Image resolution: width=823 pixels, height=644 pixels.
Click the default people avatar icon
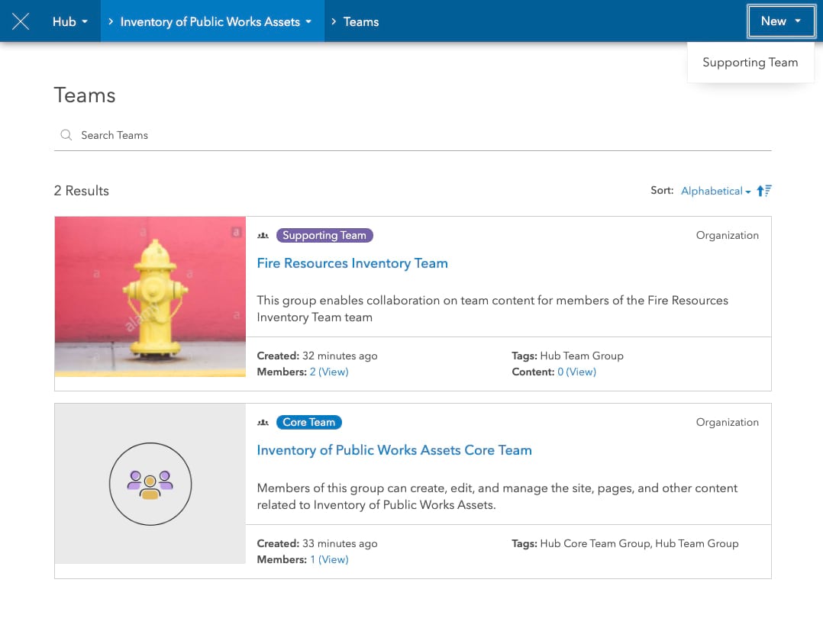click(x=150, y=483)
